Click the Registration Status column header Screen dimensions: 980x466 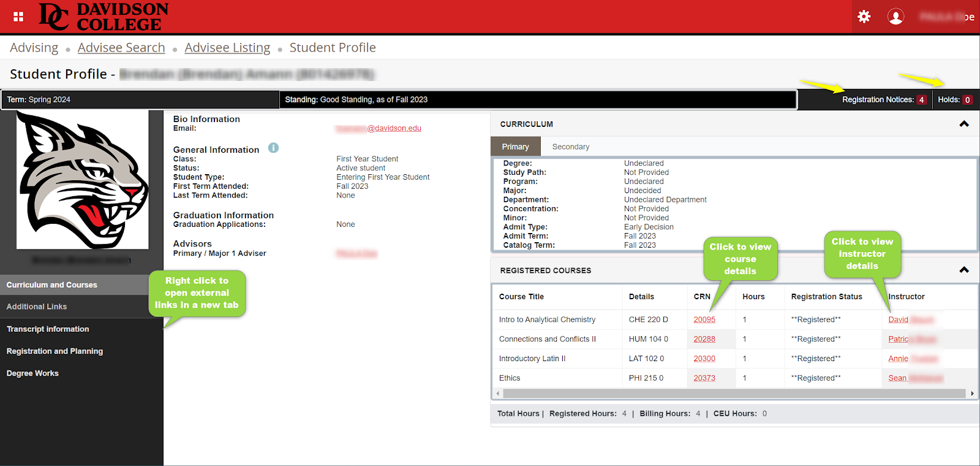pos(826,297)
